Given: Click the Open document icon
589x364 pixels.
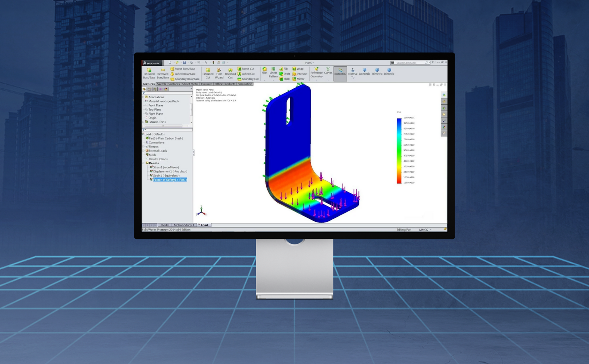Looking at the screenshot, I should 177,62.
